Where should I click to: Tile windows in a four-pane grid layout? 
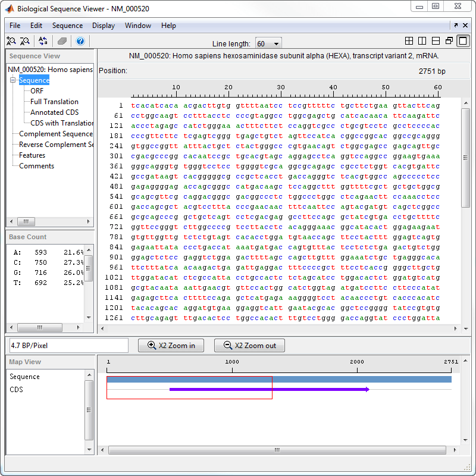409,40
